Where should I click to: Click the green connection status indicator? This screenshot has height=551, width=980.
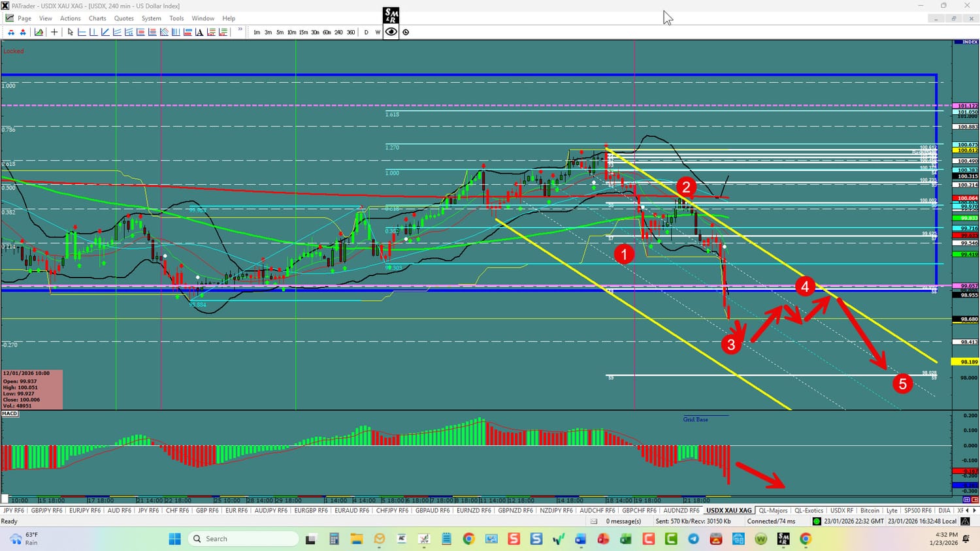point(816,521)
